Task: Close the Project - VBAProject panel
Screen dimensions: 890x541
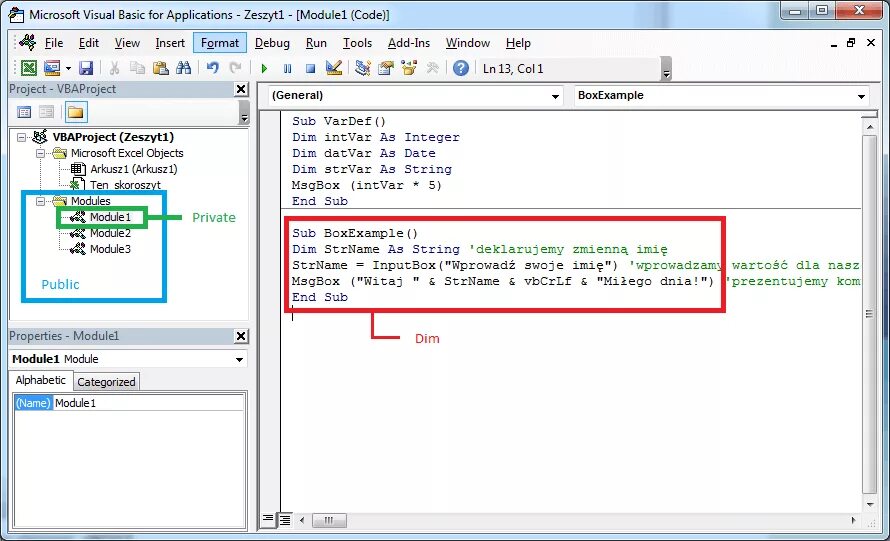Action: point(241,89)
